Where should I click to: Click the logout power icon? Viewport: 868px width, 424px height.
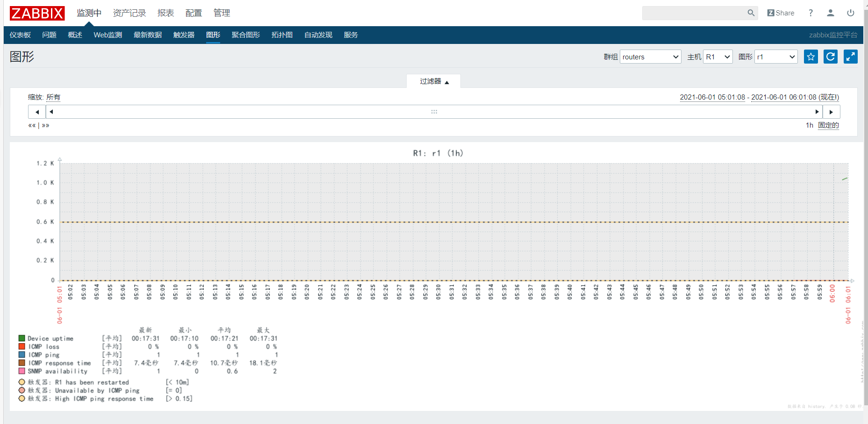pyautogui.click(x=851, y=13)
